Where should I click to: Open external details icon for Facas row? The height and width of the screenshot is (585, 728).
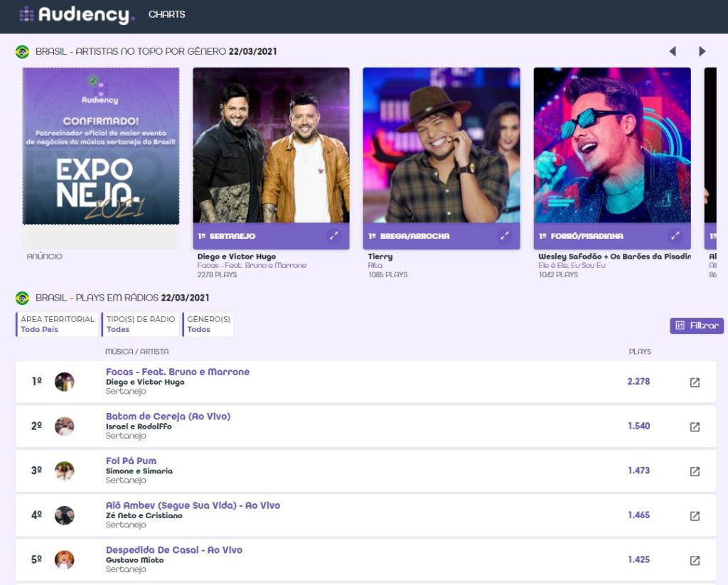(695, 382)
